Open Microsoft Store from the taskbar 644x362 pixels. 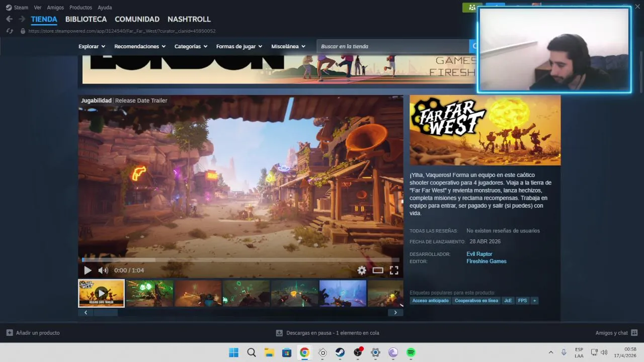287,352
